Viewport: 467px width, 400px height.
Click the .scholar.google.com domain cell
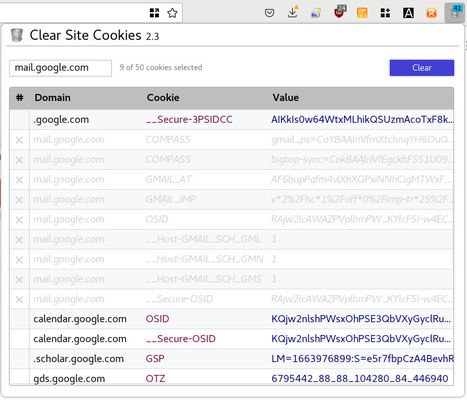78,359
